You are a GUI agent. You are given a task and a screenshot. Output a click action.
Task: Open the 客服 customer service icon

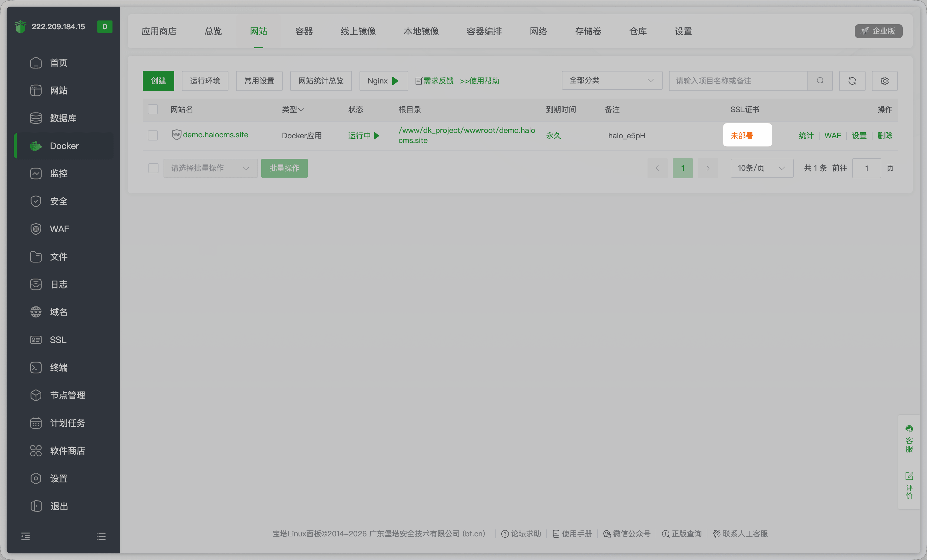pyautogui.click(x=909, y=429)
